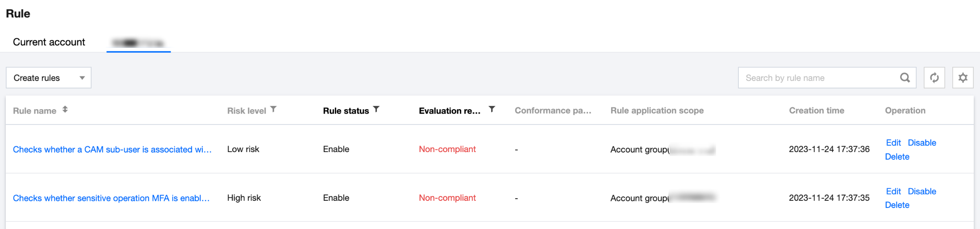
Task: Refresh the rule list
Action: tap(934, 78)
